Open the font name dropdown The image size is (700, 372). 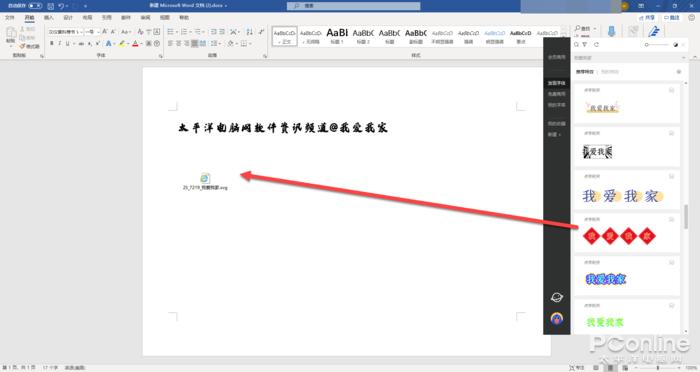(x=81, y=32)
